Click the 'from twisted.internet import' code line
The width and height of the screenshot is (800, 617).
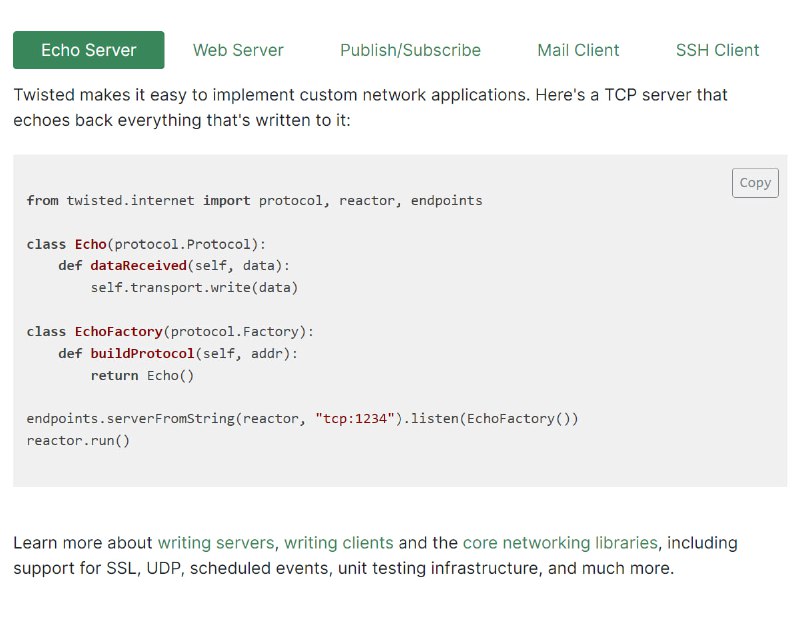point(255,201)
